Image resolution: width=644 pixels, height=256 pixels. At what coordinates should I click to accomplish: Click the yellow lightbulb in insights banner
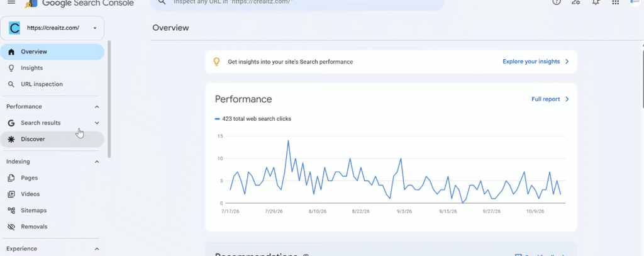click(216, 62)
